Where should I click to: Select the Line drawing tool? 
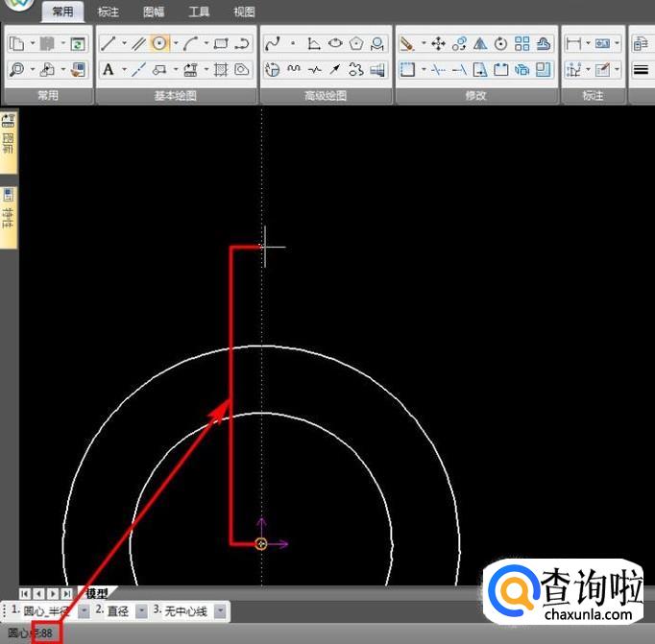pyautogui.click(x=109, y=44)
